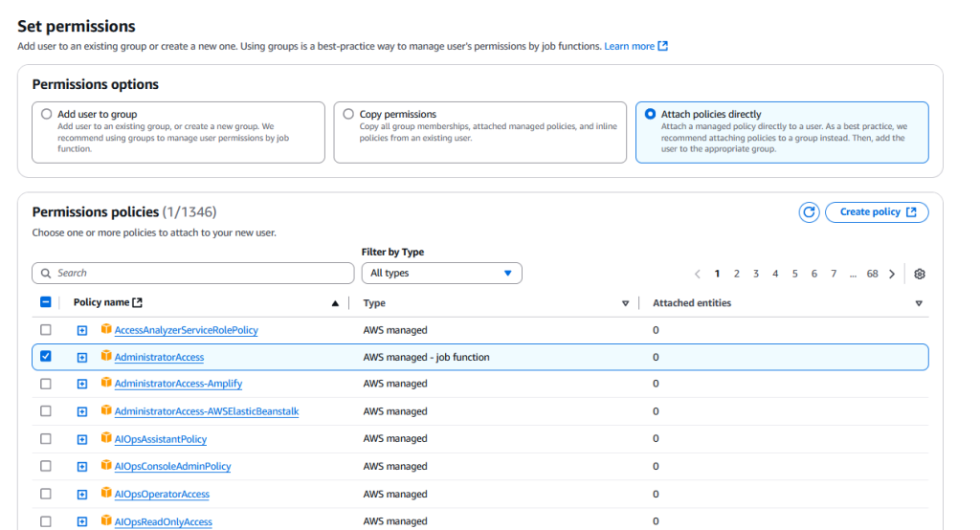Go to previous page with left chevron
This screenshot has width=980, height=530.
point(698,274)
